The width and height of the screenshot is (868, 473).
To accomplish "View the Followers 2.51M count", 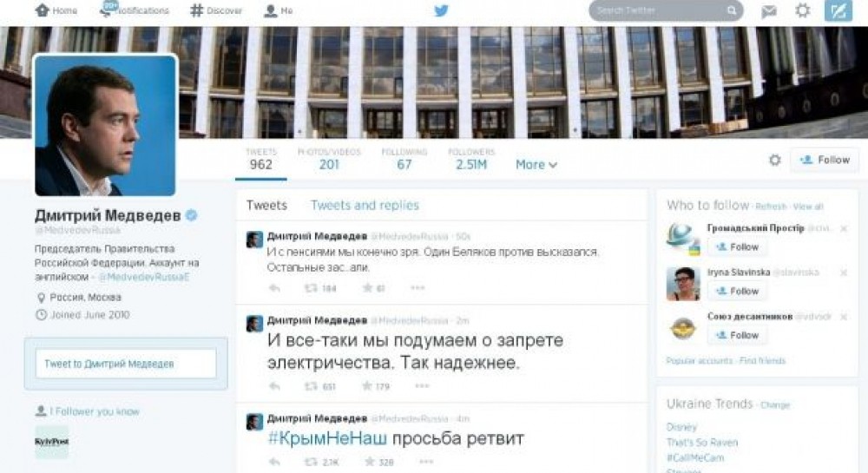I will [471, 160].
